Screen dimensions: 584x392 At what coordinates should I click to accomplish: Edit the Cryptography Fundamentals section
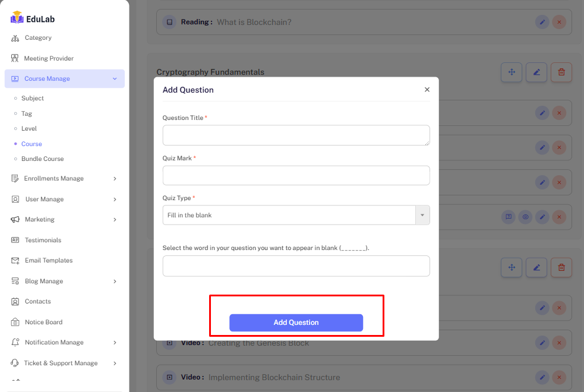(536, 72)
